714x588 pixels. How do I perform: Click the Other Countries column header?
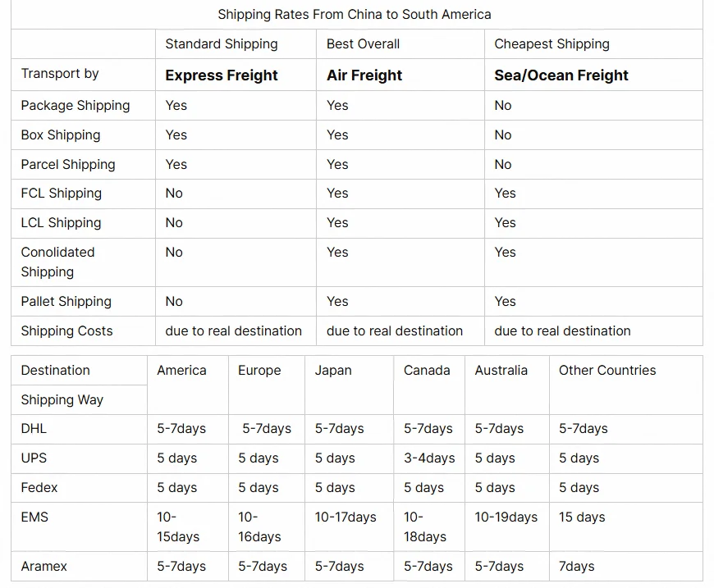(x=607, y=371)
